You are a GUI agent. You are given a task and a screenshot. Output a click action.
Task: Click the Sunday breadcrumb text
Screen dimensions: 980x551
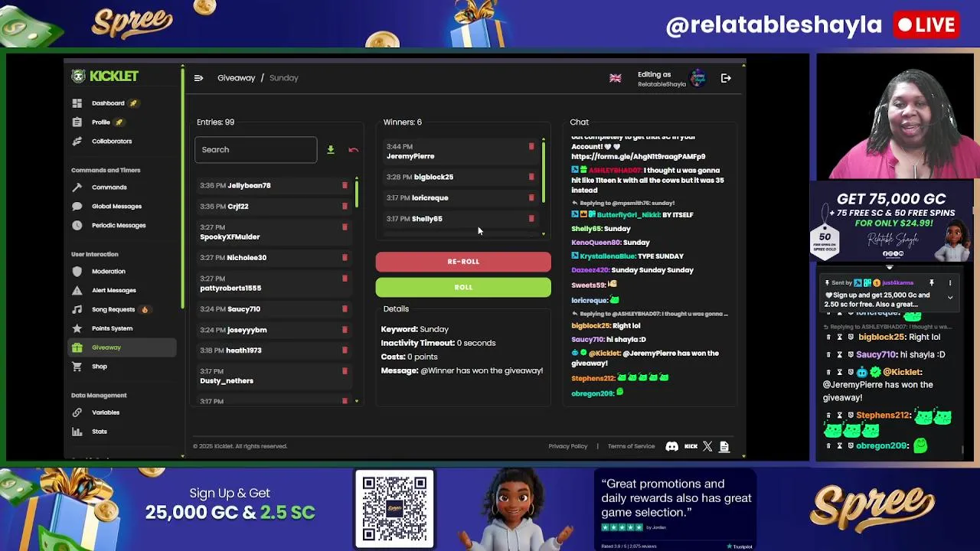[x=283, y=78]
